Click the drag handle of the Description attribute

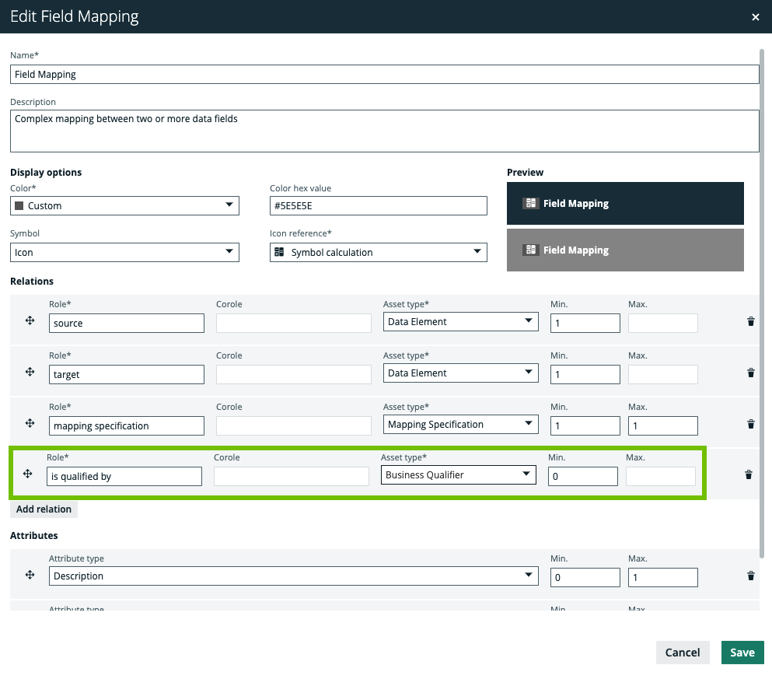click(30, 575)
